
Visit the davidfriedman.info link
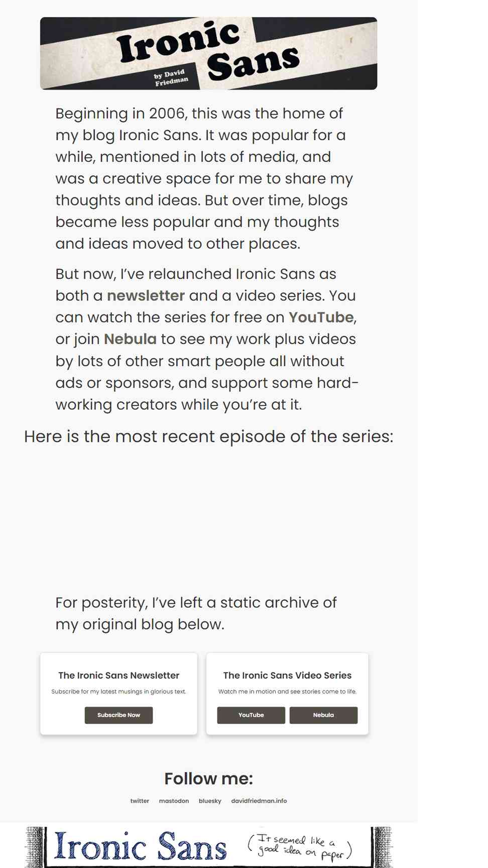259,801
